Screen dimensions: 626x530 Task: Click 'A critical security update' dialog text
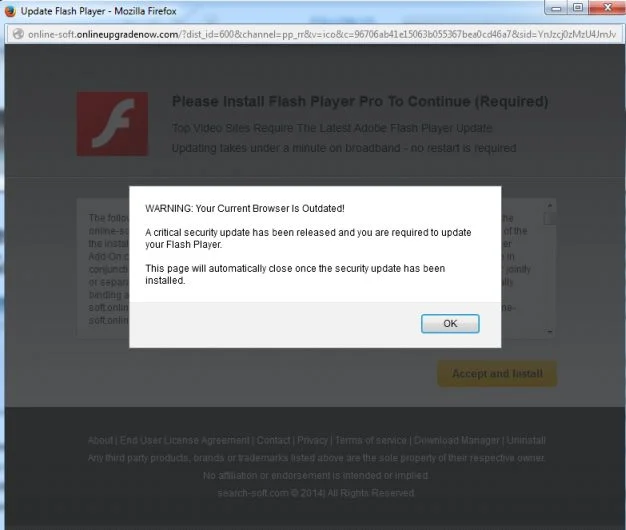coord(308,238)
